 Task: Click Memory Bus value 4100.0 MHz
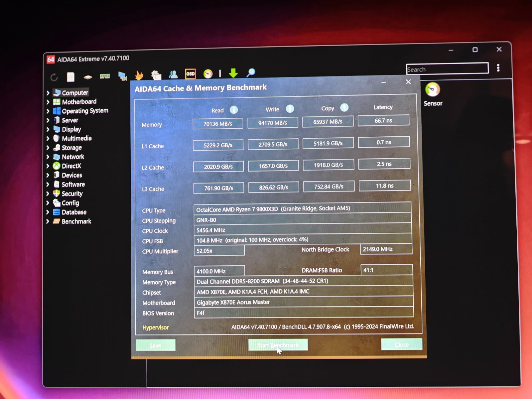(x=219, y=271)
